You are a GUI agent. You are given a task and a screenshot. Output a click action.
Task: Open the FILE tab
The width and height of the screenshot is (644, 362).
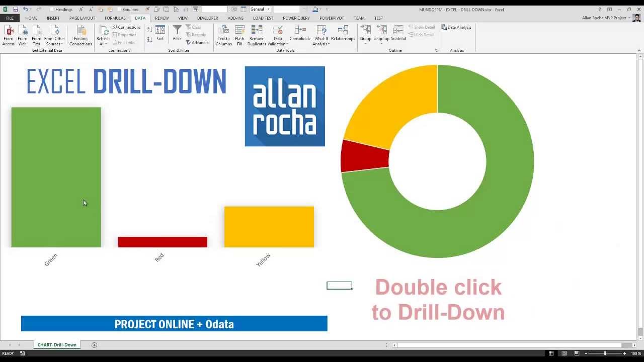(10, 18)
